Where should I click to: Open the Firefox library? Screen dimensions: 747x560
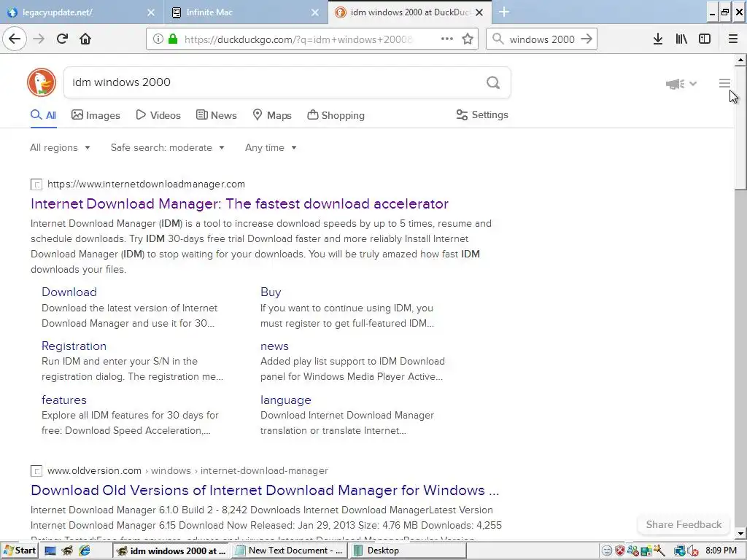681,39
